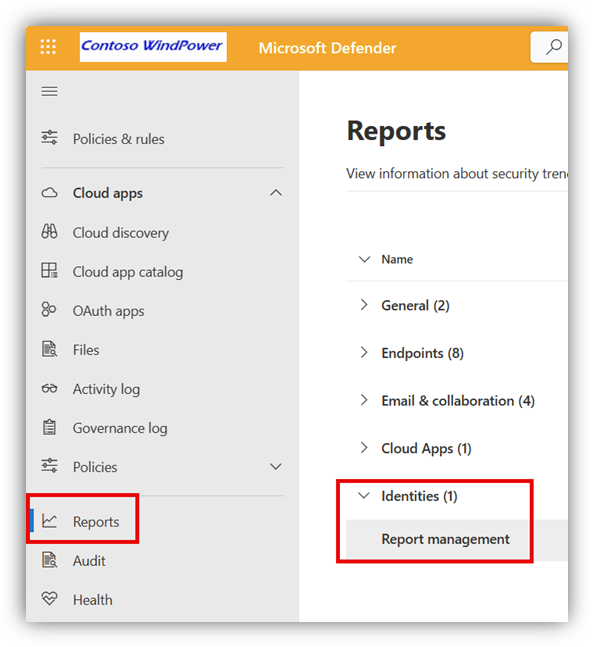The height and width of the screenshot is (647, 592).
Task: Expand the Cloud Apps (1) chevron
Action: point(363,447)
